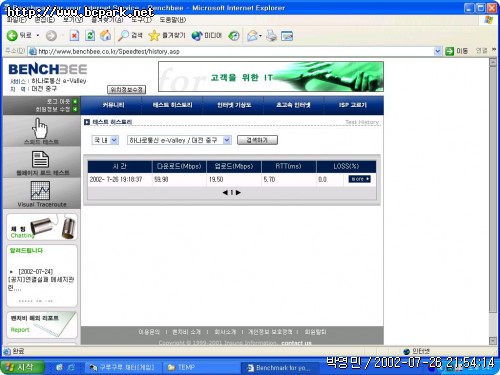Click the privacy policy footer link

[x=270, y=332]
